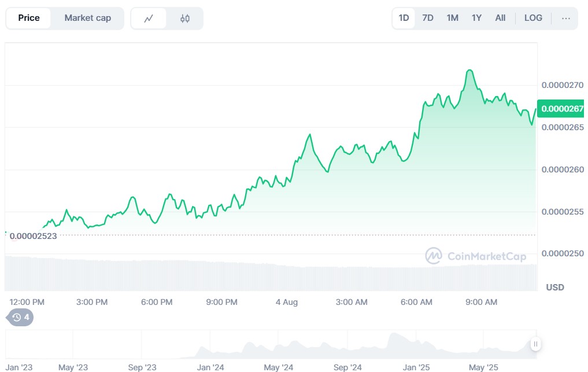Switch to 1M time range
Image resolution: width=588 pixels, height=372 pixels.
click(452, 18)
